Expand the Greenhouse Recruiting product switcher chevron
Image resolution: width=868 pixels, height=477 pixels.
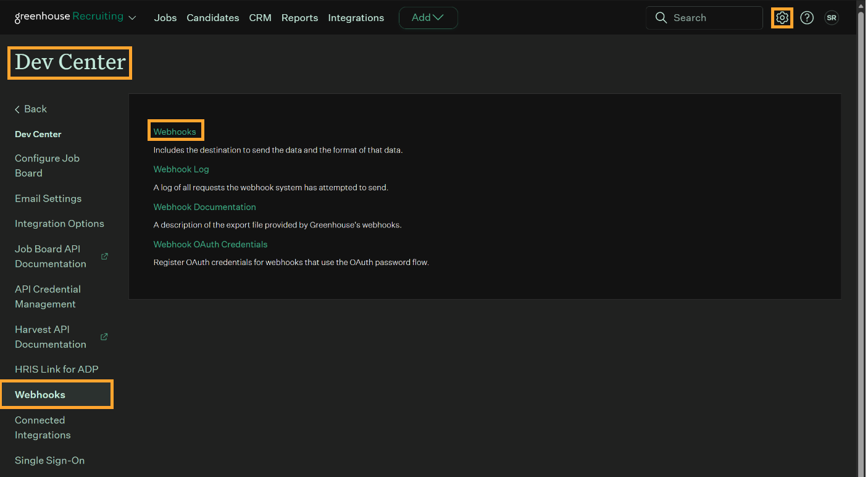click(x=132, y=18)
